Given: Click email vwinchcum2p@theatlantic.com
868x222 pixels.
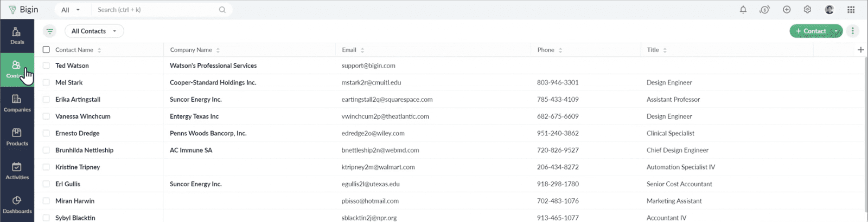Looking at the screenshot, I should point(385,116).
